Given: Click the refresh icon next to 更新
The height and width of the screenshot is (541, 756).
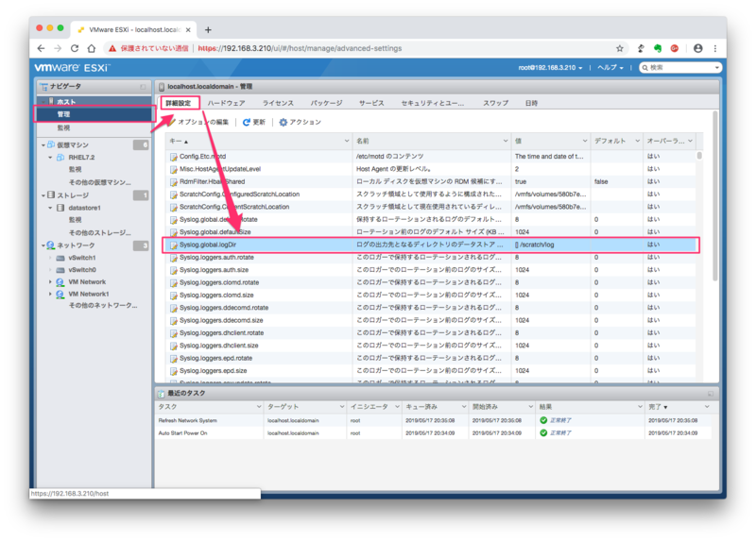Looking at the screenshot, I should click(246, 123).
